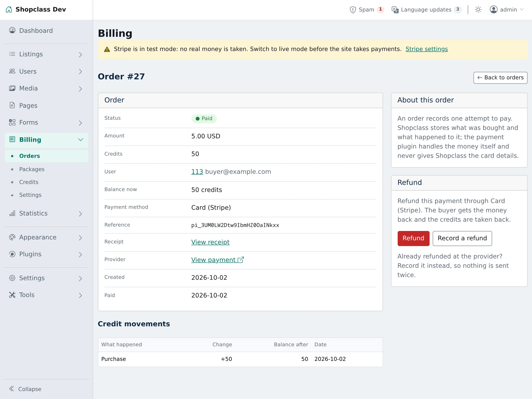Click the red Refund button
Viewport: 532px width, 399px height.
pyautogui.click(x=413, y=238)
